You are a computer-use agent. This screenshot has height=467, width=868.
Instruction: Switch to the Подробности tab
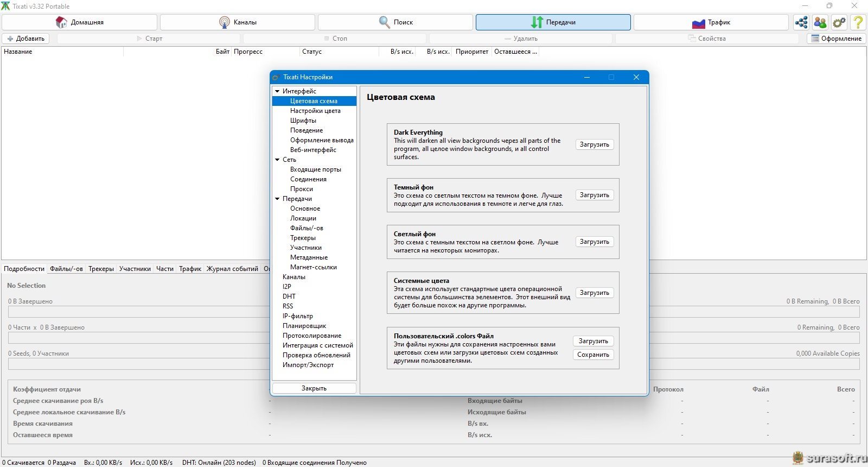click(x=24, y=269)
